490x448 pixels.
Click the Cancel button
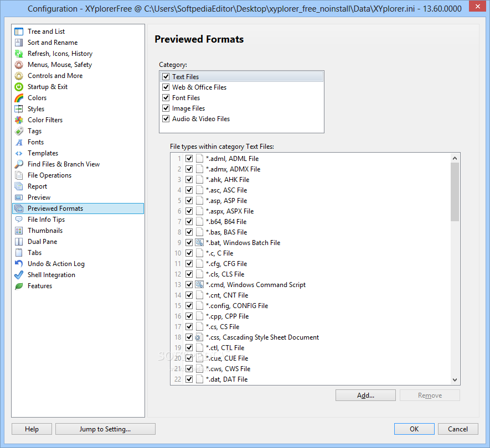click(458, 429)
